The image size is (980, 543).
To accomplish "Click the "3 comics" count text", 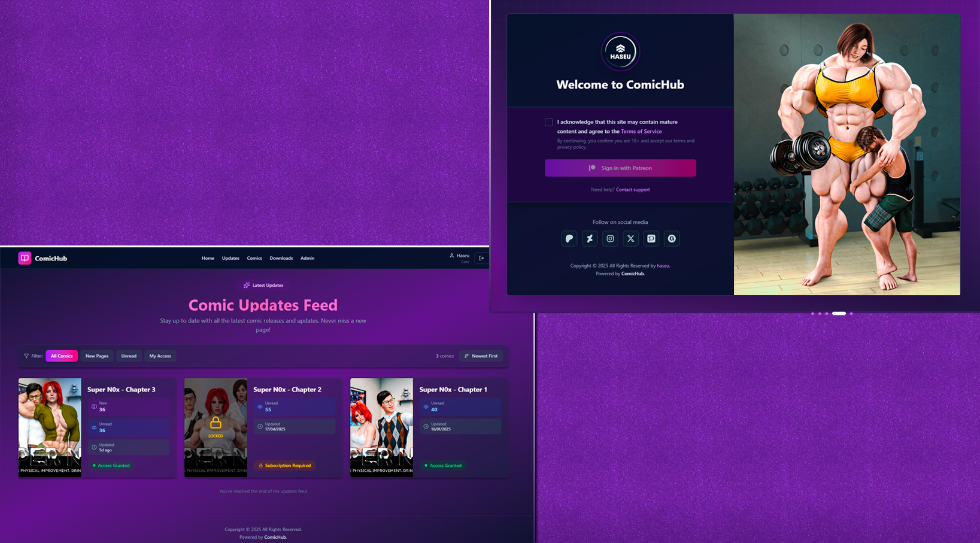I will [445, 356].
